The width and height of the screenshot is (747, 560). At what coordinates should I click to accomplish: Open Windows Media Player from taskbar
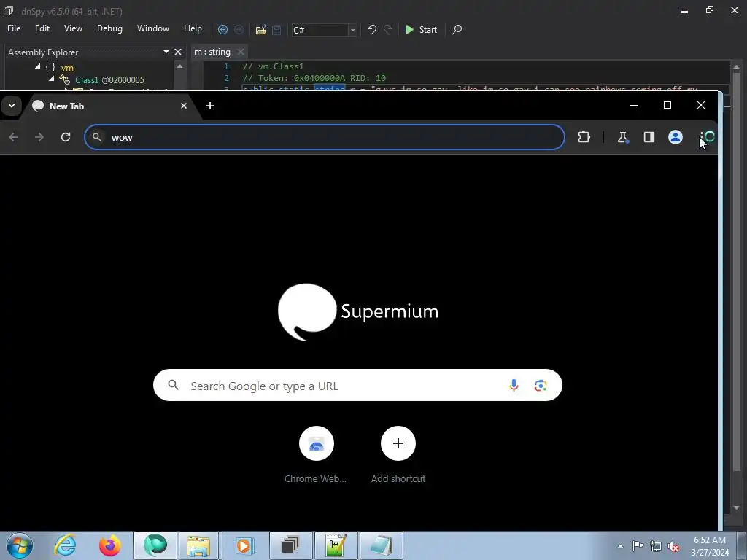click(x=244, y=545)
